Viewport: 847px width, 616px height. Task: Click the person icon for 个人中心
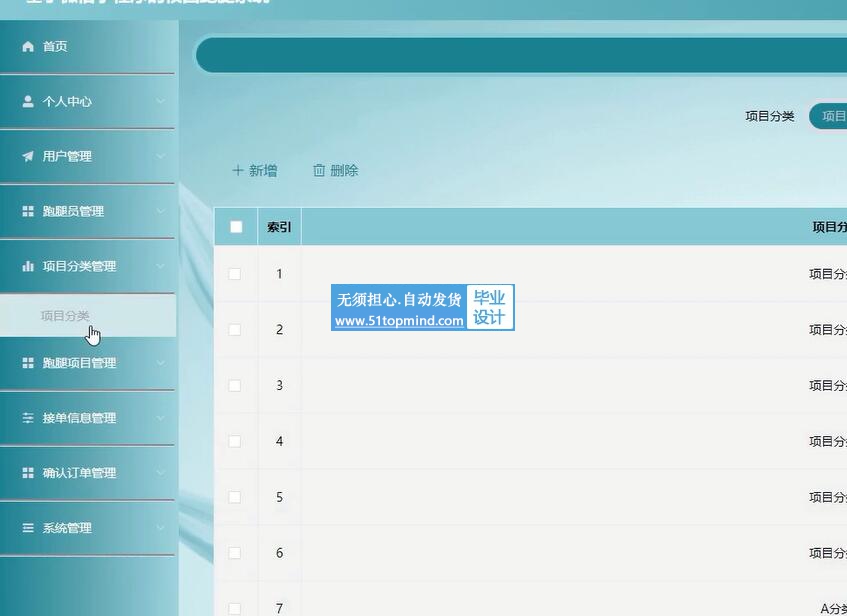(28, 102)
